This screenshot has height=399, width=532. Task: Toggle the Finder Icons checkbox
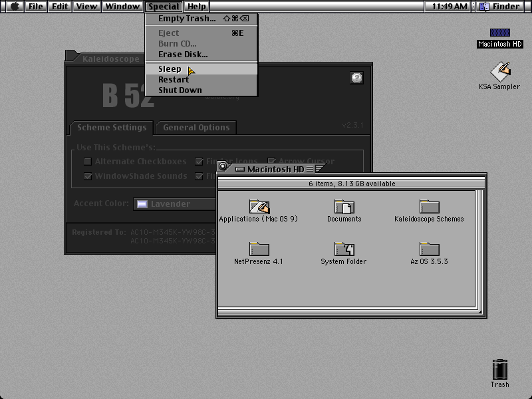199,162
